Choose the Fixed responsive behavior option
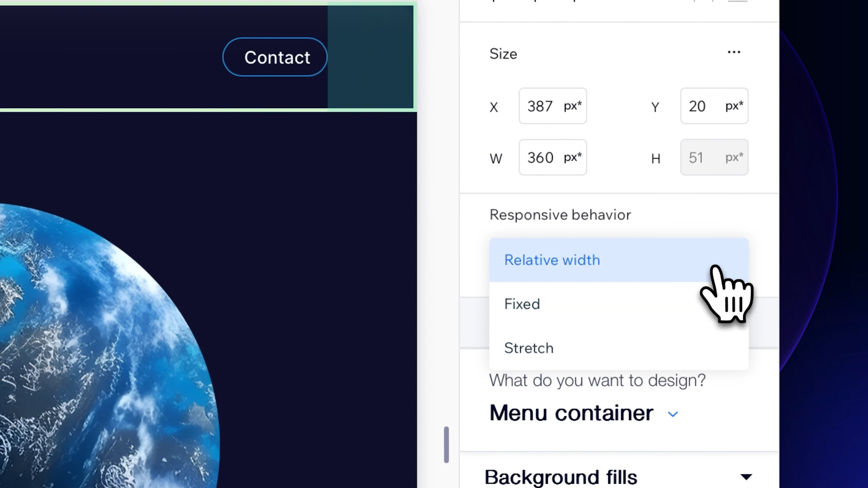Viewport: 868px width, 488px height. point(522,304)
